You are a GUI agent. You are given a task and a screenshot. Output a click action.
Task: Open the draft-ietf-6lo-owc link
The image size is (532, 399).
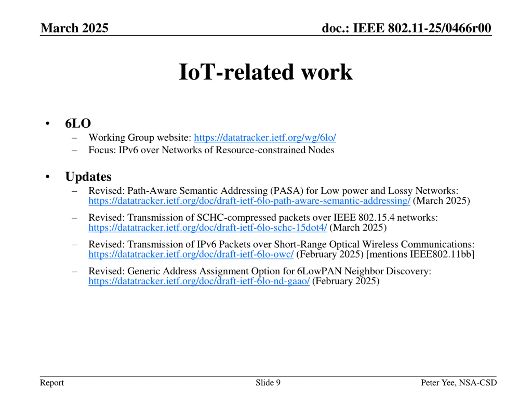click(x=191, y=254)
